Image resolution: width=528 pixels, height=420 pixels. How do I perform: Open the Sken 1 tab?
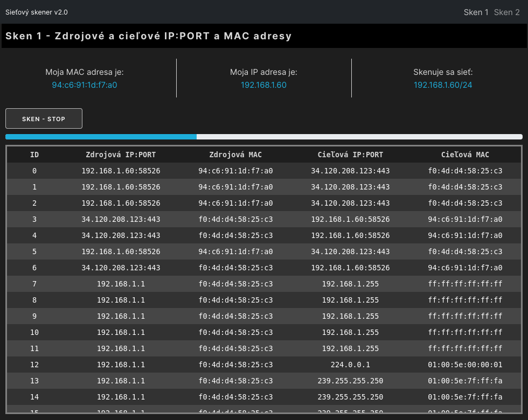[x=476, y=12]
